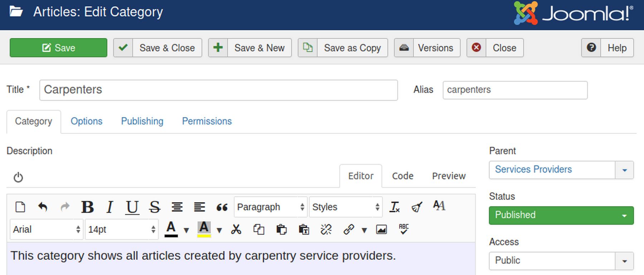Switch to the Publishing tab
This screenshot has width=644, height=275.
[142, 121]
